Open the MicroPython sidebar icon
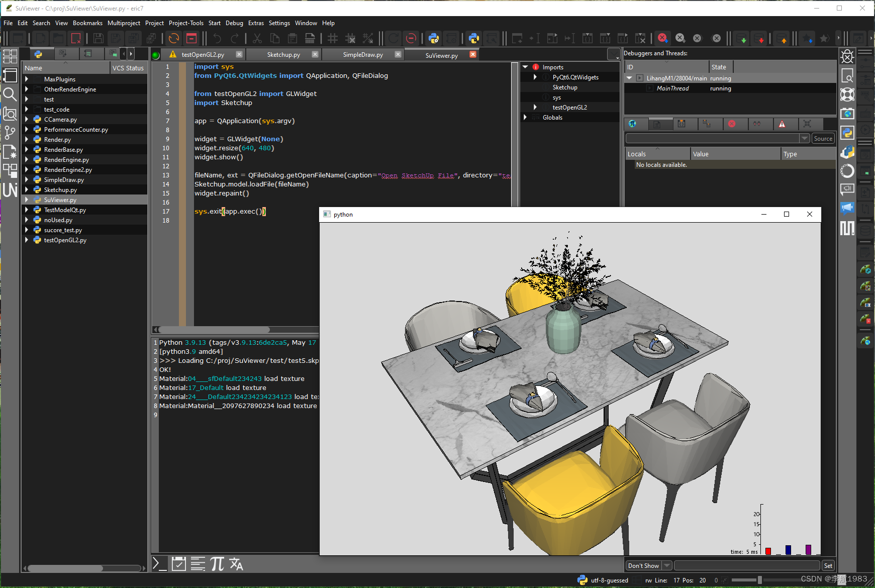The height and width of the screenshot is (588, 875). pyautogui.click(x=847, y=228)
